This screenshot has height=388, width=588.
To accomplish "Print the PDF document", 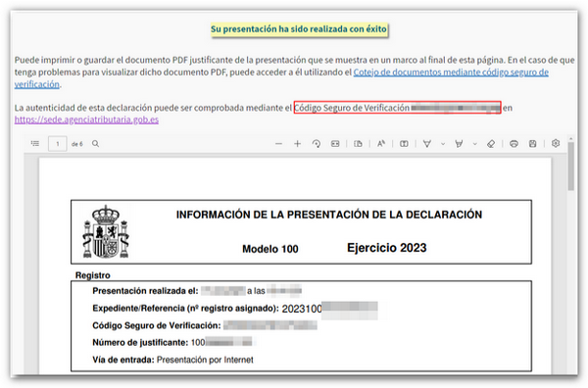I will pyautogui.click(x=514, y=144).
